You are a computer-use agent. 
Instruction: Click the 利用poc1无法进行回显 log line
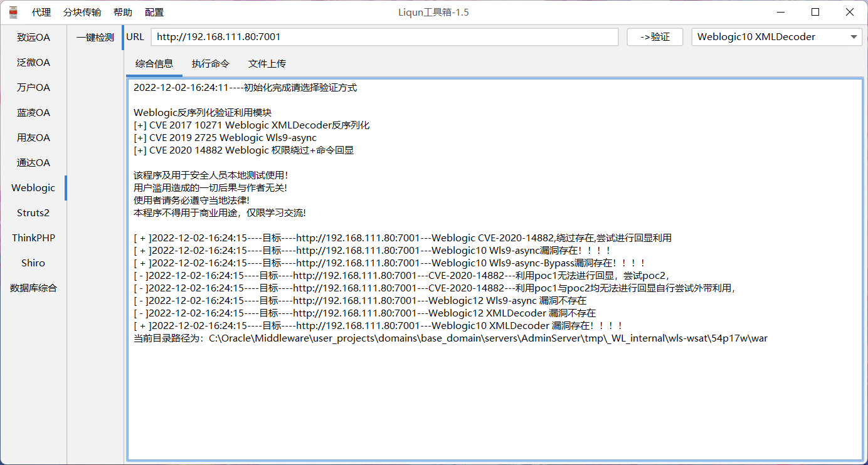click(401, 276)
